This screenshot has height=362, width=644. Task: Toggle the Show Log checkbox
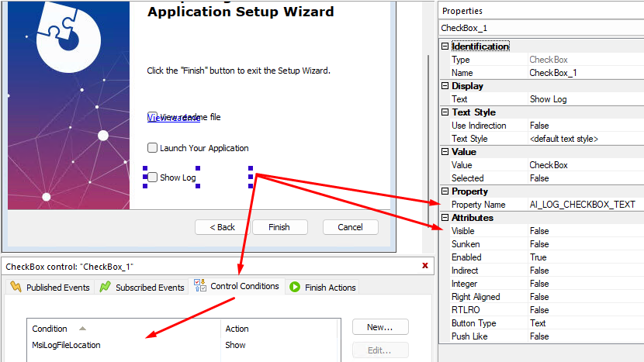point(152,178)
